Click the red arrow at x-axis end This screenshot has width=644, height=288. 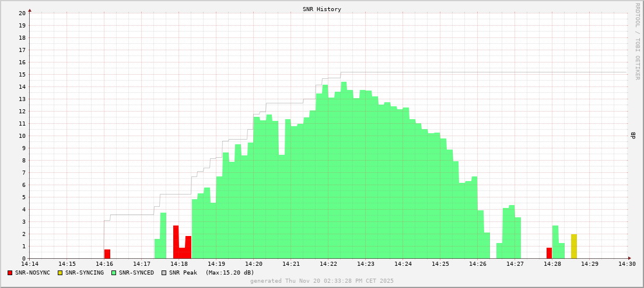click(629, 258)
